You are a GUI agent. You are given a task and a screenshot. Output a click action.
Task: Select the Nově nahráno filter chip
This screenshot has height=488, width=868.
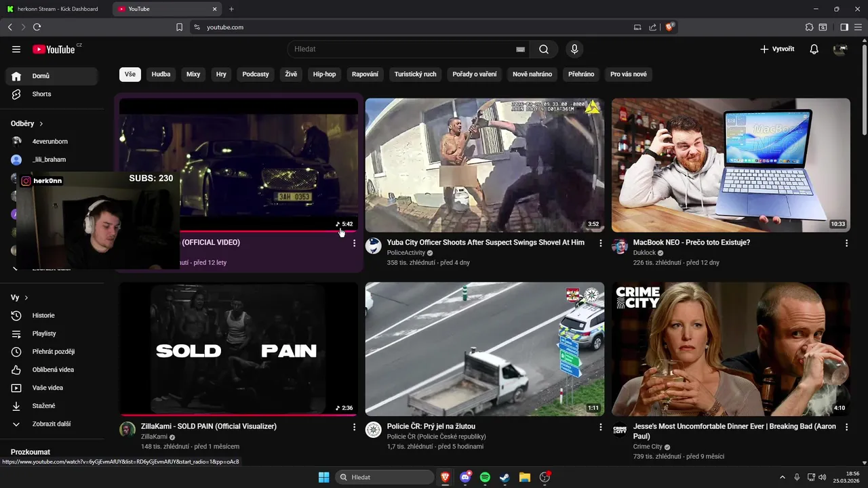(532, 75)
